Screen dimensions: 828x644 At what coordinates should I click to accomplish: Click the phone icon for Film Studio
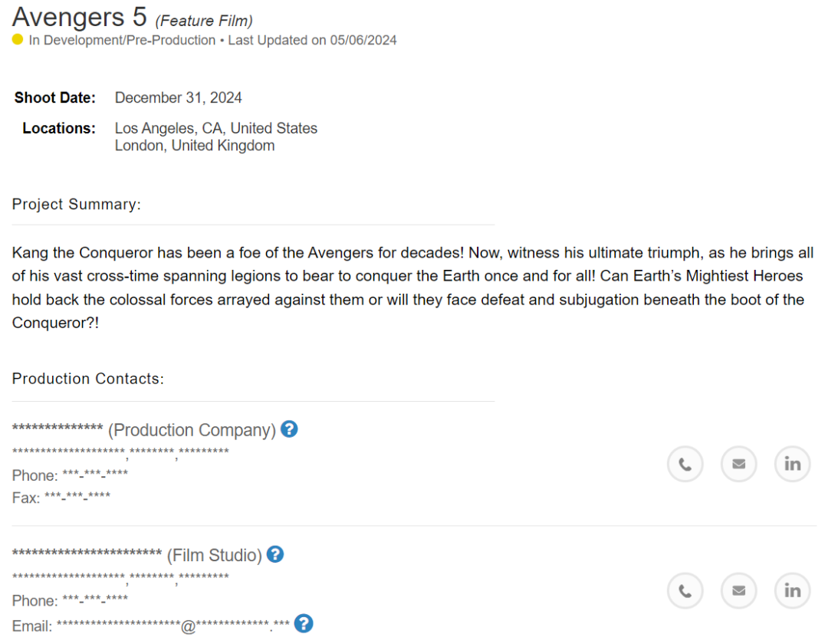coord(685,590)
